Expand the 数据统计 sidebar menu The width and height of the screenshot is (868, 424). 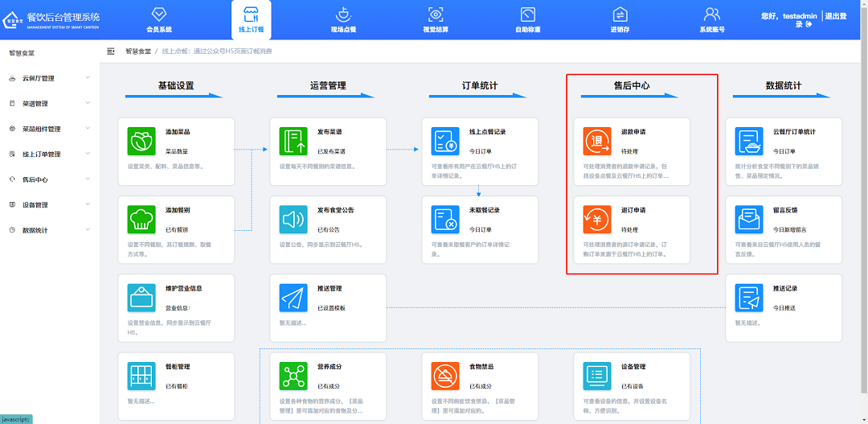tap(48, 230)
